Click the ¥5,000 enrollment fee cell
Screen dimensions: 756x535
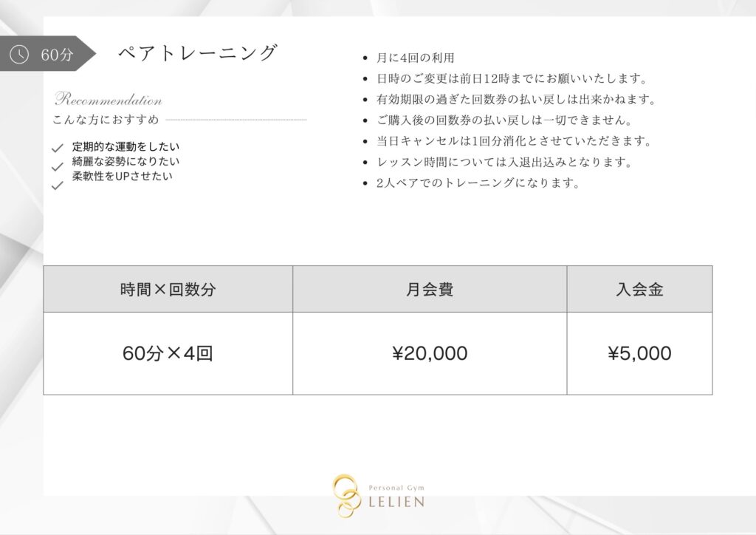[640, 353]
